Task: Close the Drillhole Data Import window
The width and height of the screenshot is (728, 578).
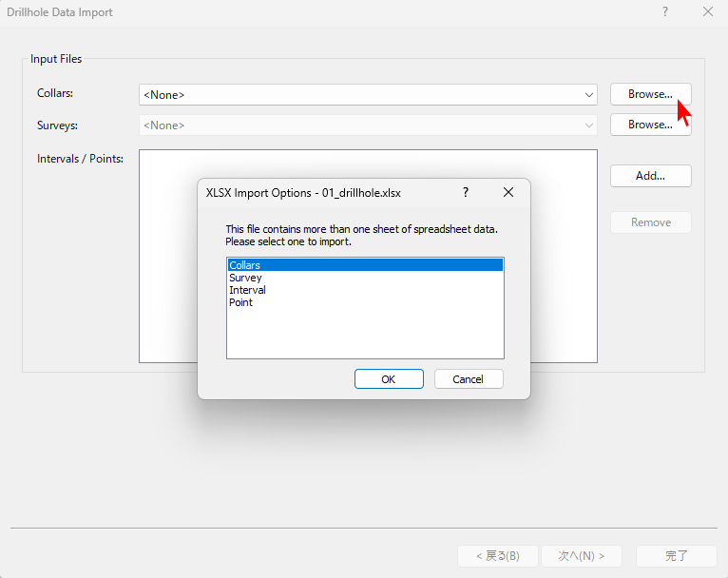Action: click(x=707, y=12)
